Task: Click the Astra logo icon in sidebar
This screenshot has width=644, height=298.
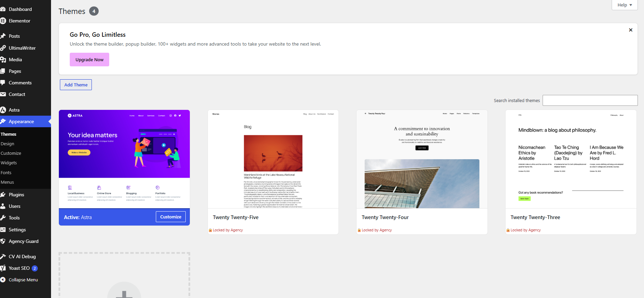Action: pos(3,110)
